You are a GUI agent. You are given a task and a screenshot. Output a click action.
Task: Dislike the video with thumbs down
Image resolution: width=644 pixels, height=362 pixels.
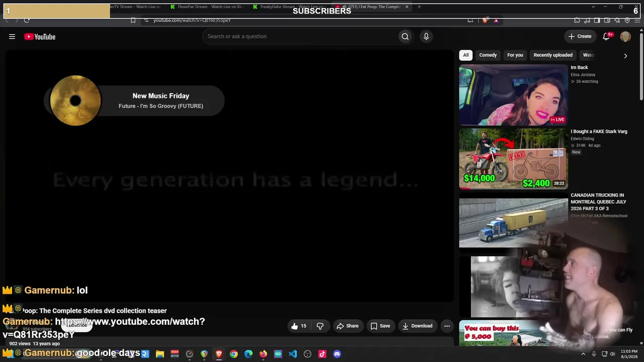pyautogui.click(x=320, y=326)
